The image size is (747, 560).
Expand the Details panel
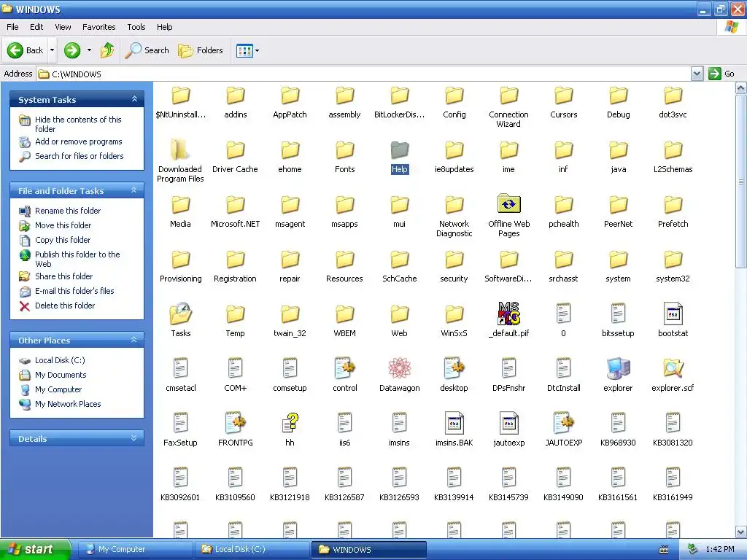134,438
